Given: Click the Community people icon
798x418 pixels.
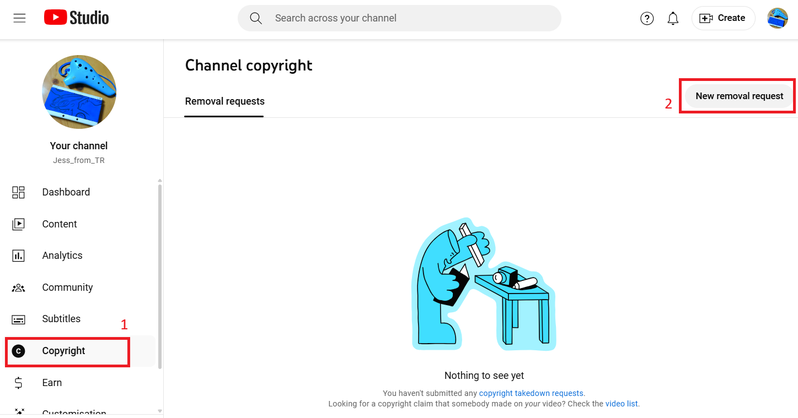Looking at the screenshot, I should coord(18,288).
